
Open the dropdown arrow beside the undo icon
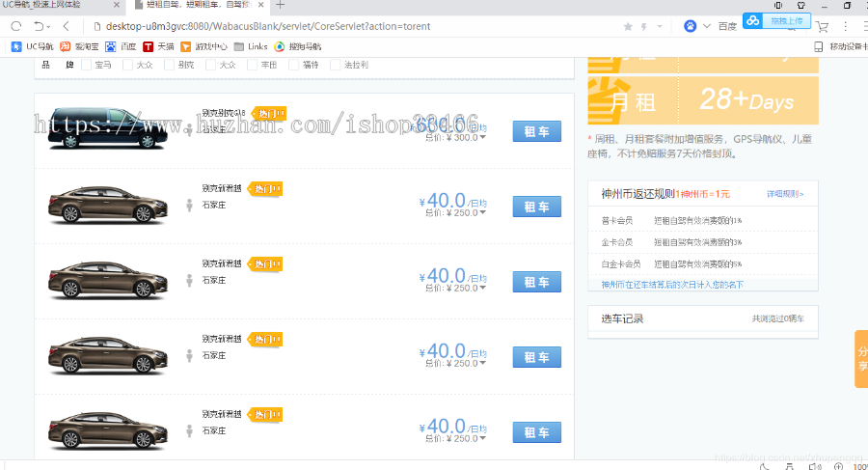pos(48,27)
